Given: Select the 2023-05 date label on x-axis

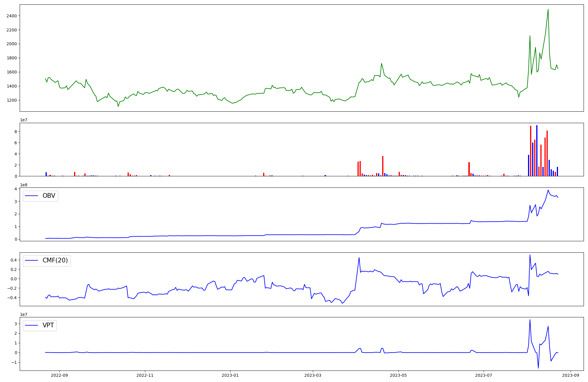Looking at the screenshot, I should pos(398,375).
